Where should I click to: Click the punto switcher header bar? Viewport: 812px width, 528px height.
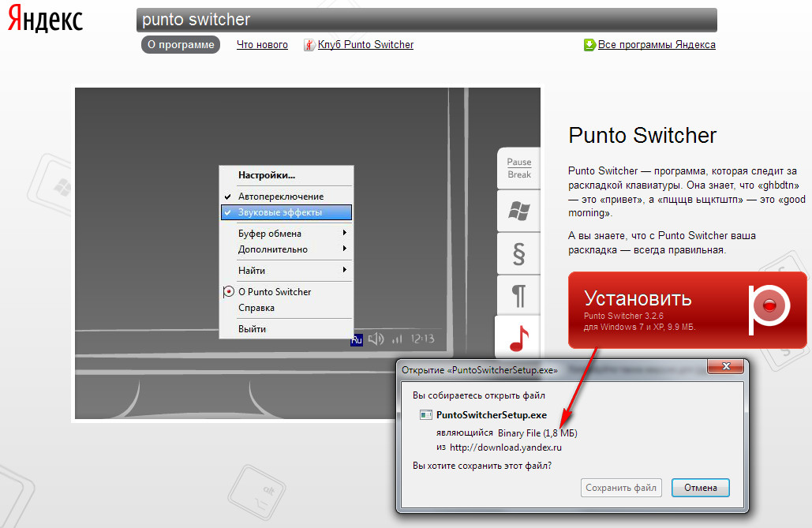click(427, 20)
